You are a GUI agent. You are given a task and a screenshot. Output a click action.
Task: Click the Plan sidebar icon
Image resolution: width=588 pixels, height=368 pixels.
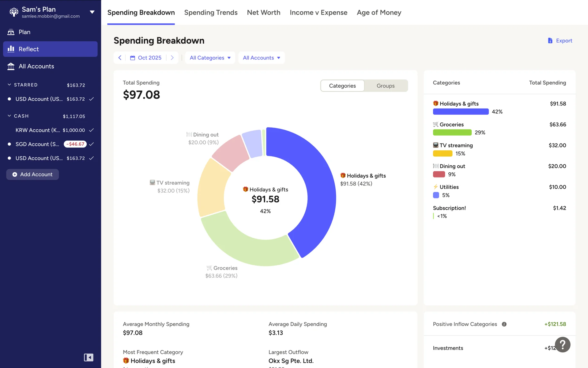11,32
